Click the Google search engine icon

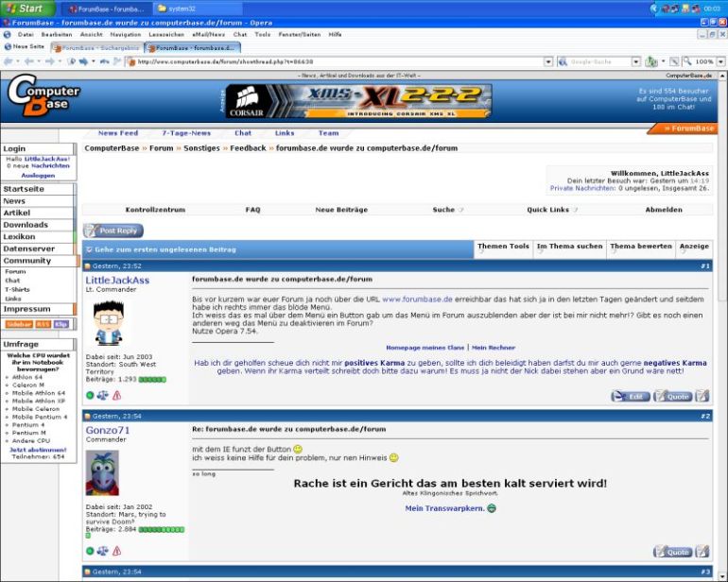tap(563, 61)
